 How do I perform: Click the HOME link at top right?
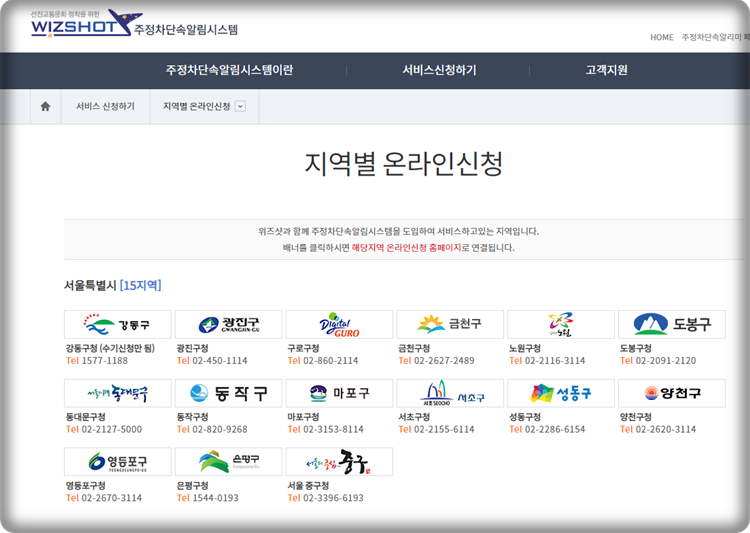pyautogui.click(x=662, y=37)
